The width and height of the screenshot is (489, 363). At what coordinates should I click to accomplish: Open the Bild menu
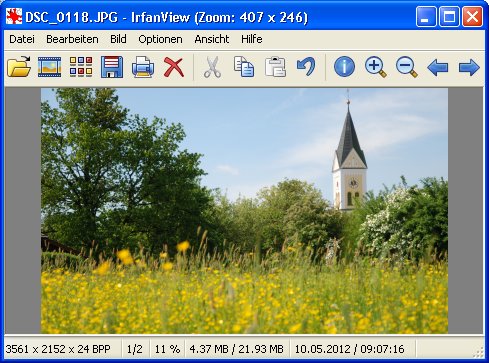[x=118, y=39]
